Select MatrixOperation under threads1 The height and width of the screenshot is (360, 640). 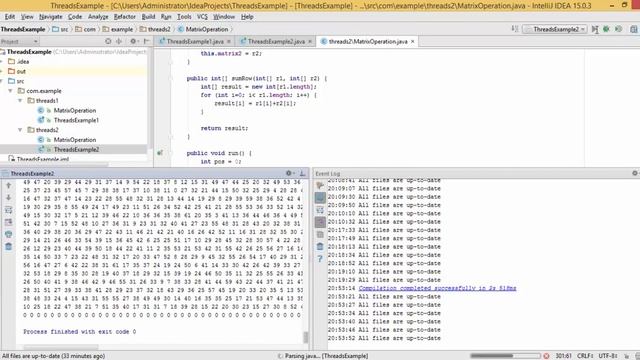pyautogui.click(x=75, y=110)
